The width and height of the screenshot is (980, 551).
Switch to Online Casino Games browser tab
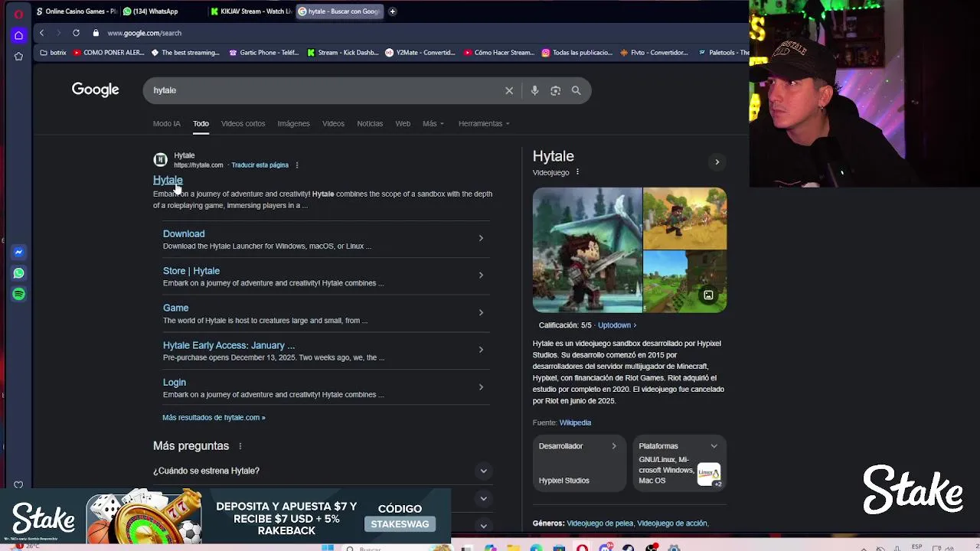coord(75,11)
